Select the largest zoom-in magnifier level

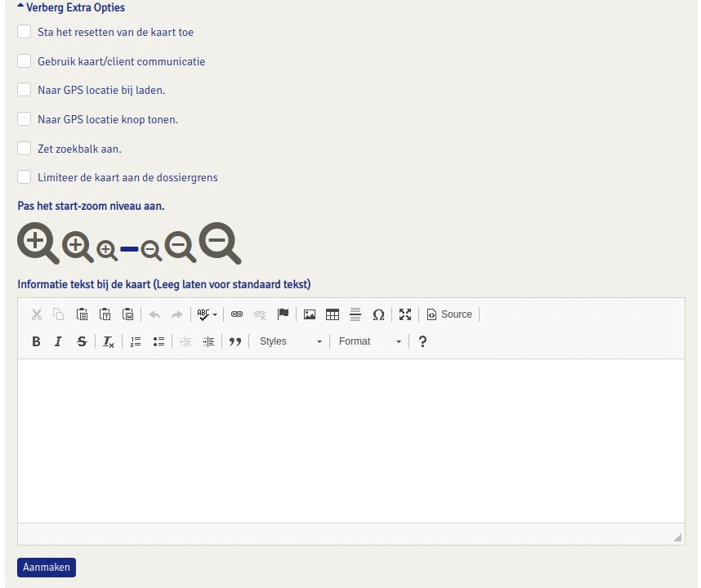tap(38, 243)
